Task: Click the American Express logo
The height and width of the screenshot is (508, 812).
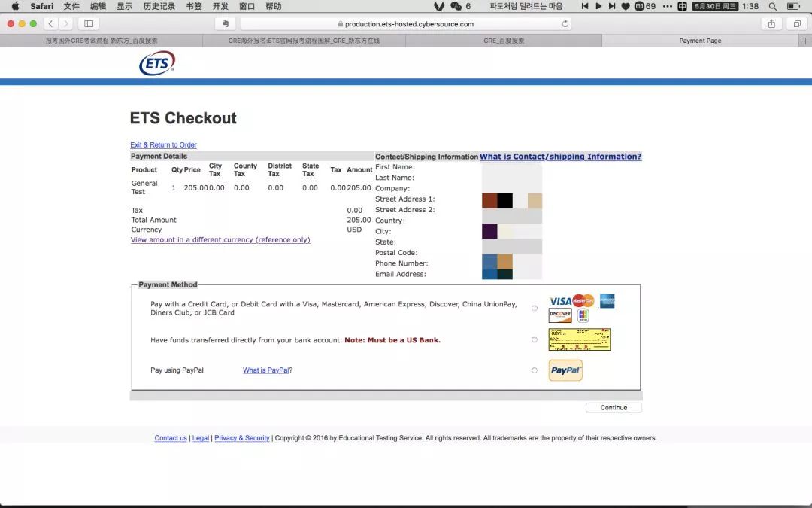Action: 607,300
